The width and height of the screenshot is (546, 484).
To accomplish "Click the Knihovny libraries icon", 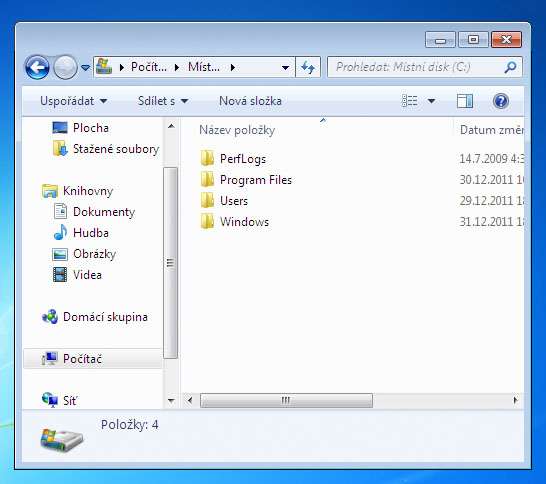I will 50,191.
